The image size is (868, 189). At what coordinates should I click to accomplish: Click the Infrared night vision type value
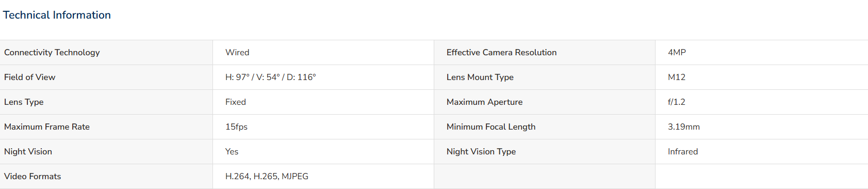coord(683,152)
